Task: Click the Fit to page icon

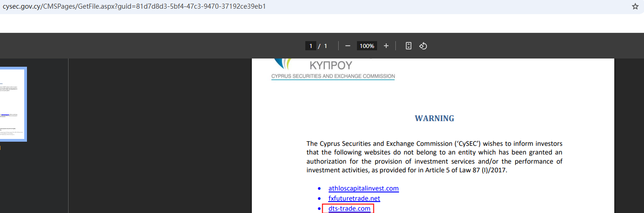Action: (x=409, y=46)
